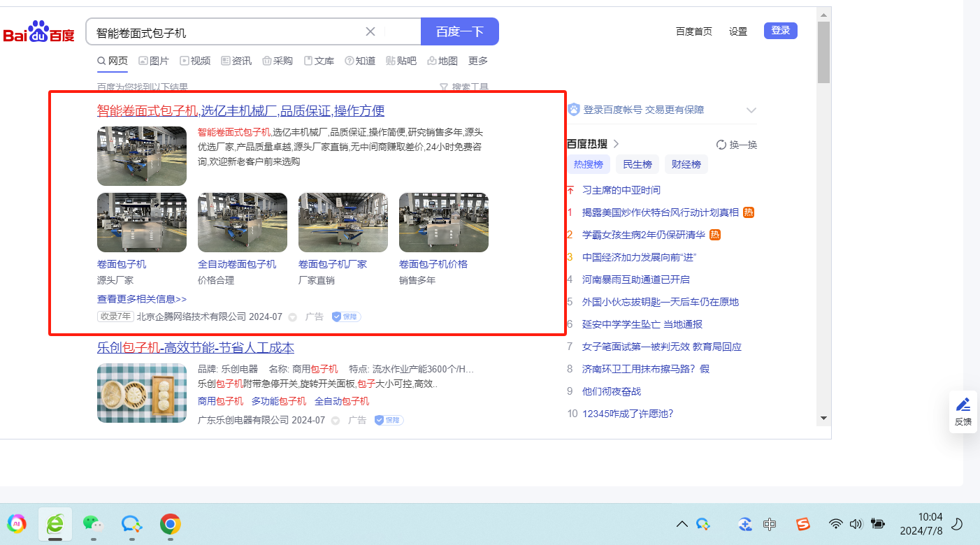Click the Sogou input method tray icon

tap(802, 523)
